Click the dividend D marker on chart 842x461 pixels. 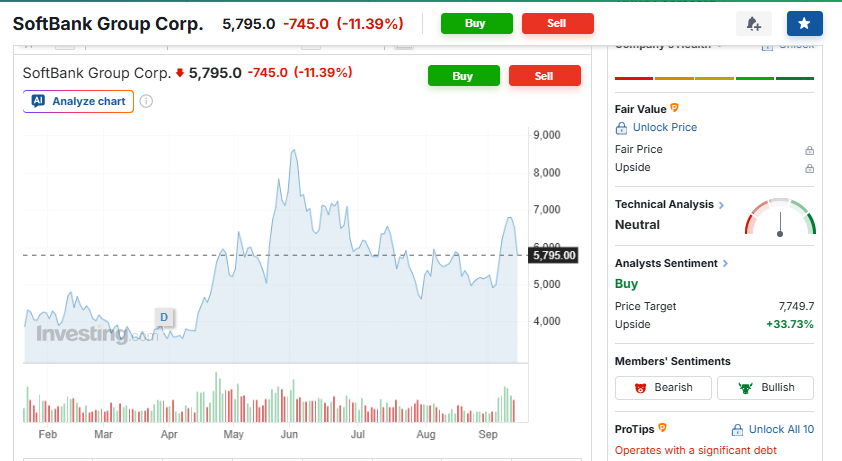(x=164, y=317)
